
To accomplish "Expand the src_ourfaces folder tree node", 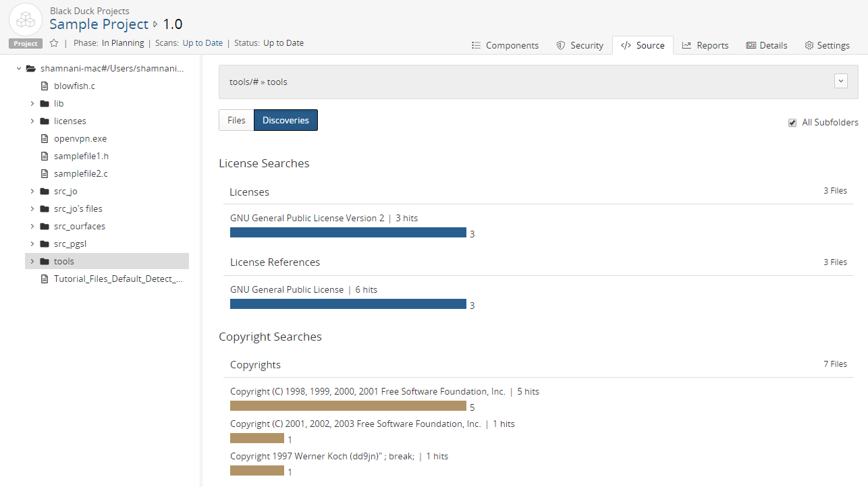I will [32, 227].
